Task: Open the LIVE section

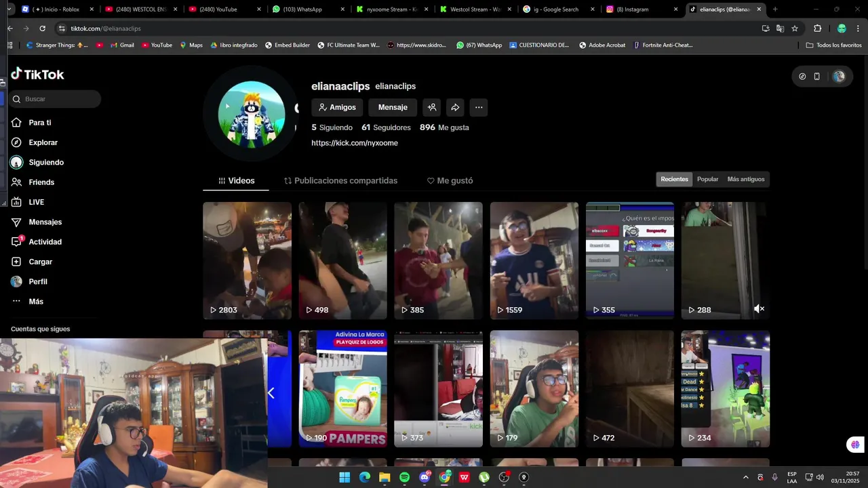Action: coord(28,202)
